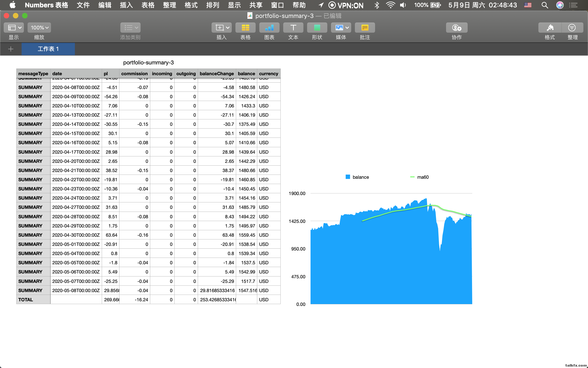Click the portfolio-summary-3 table title
This screenshot has width=588, height=368.
pyautogui.click(x=148, y=63)
